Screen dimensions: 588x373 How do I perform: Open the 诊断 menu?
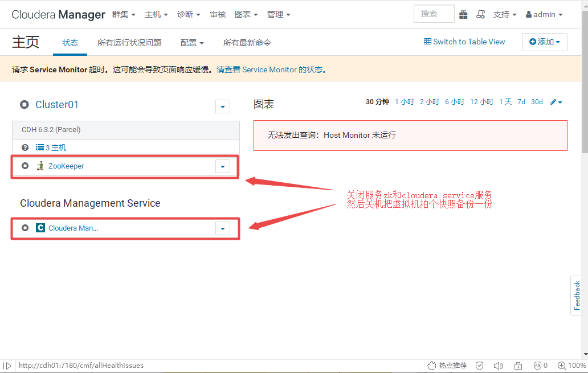click(189, 15)
